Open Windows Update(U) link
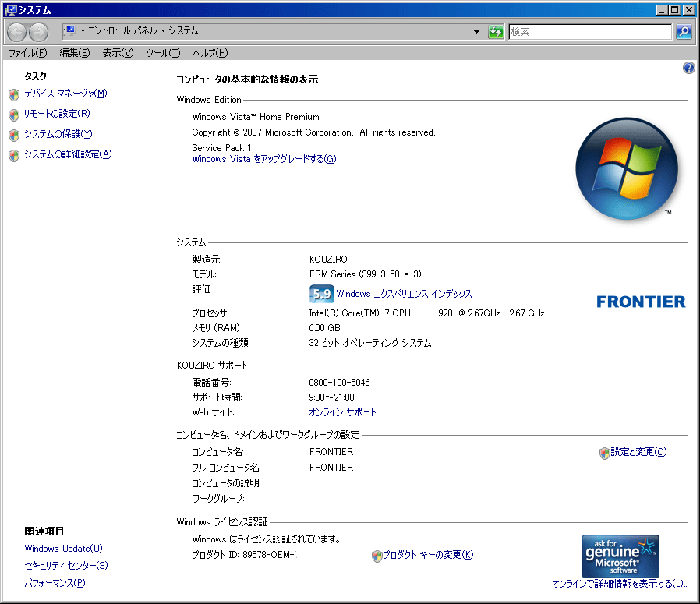This screenshot has height=604, width=700. 63,549
